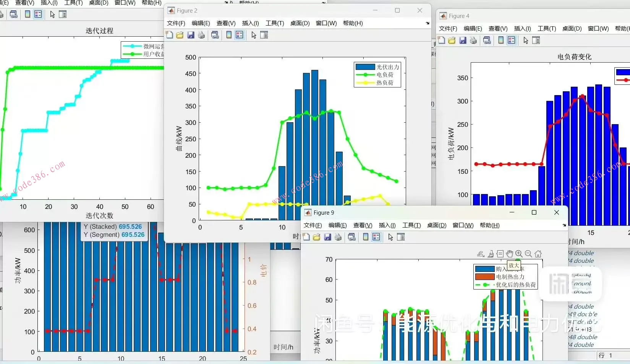Click the print icon in Figure 4 toolbar
630x364 pixels.
[x=473, y=40]
